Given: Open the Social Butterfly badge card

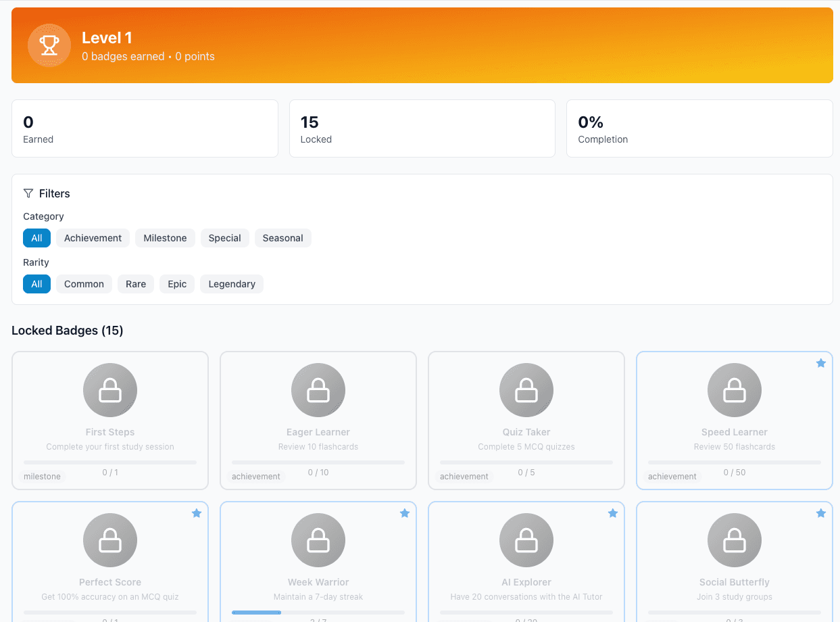Looking at the screenshot, I should click(x=734, y=561).
